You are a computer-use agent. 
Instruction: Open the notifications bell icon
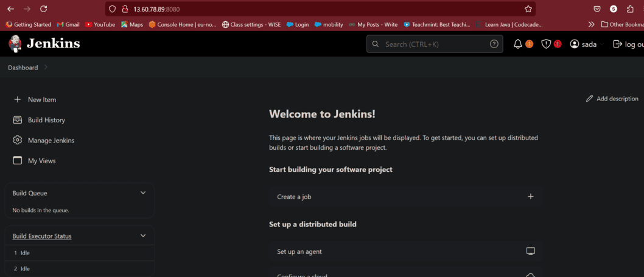click(x=518, y=44)
